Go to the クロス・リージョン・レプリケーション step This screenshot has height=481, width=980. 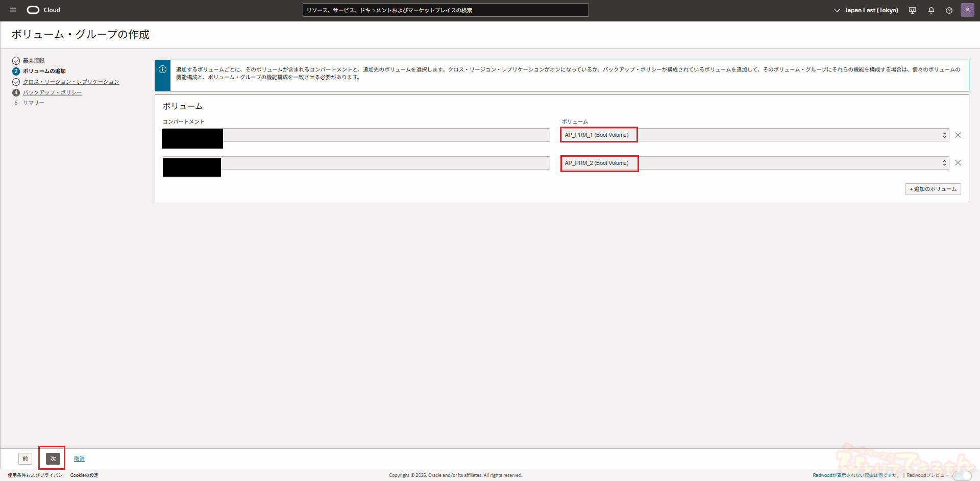point(71,82)
